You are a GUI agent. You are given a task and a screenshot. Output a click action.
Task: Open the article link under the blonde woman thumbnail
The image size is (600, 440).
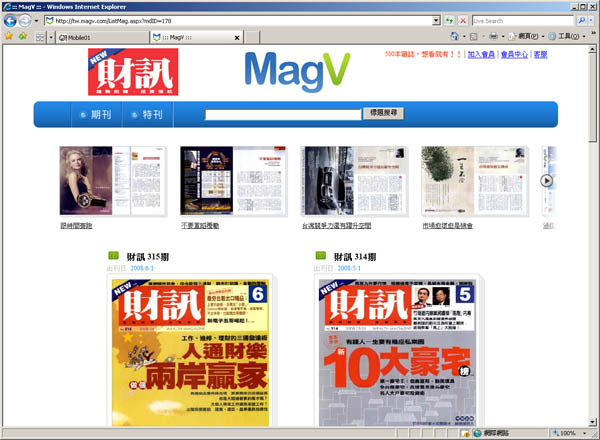click(x=76, y=226)
